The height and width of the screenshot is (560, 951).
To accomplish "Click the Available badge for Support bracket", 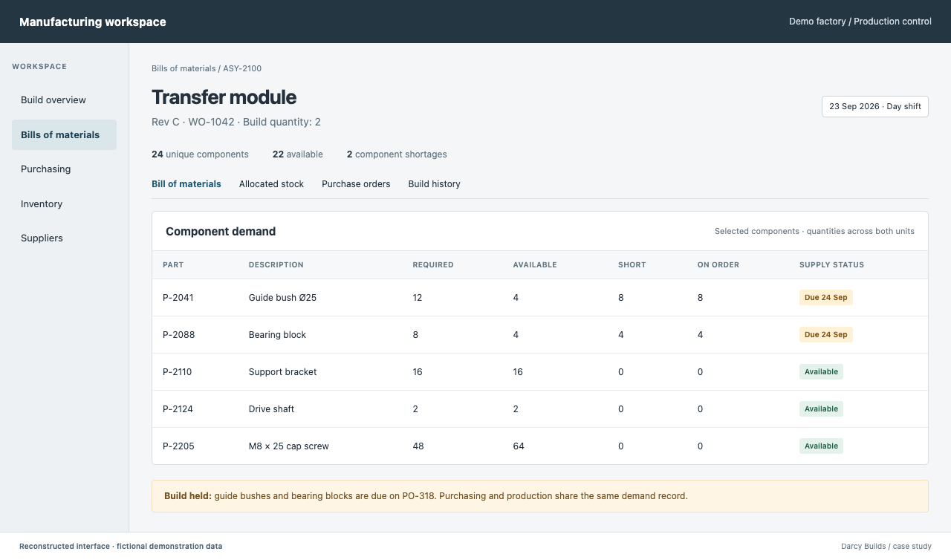I will pos(821,372).
